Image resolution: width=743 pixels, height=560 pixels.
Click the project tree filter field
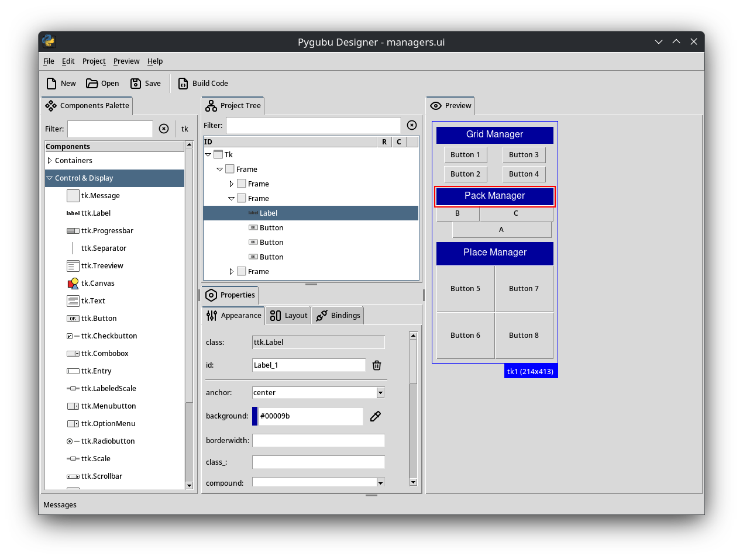click(x=314, y=125)
